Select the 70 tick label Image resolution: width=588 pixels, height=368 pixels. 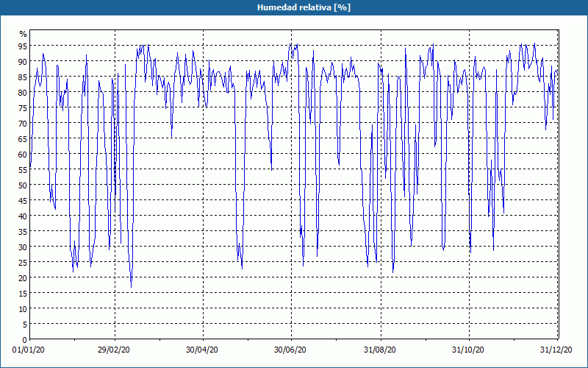click(23, 124)
